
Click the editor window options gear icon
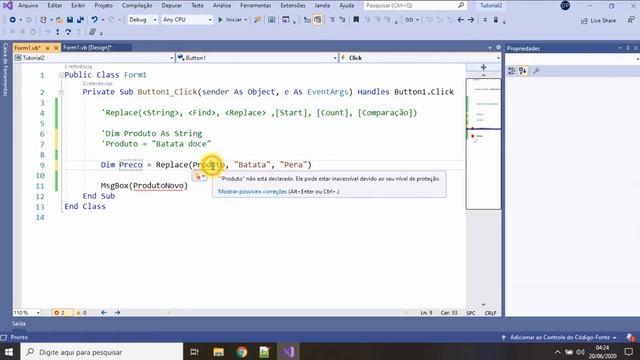coord(498,47)
